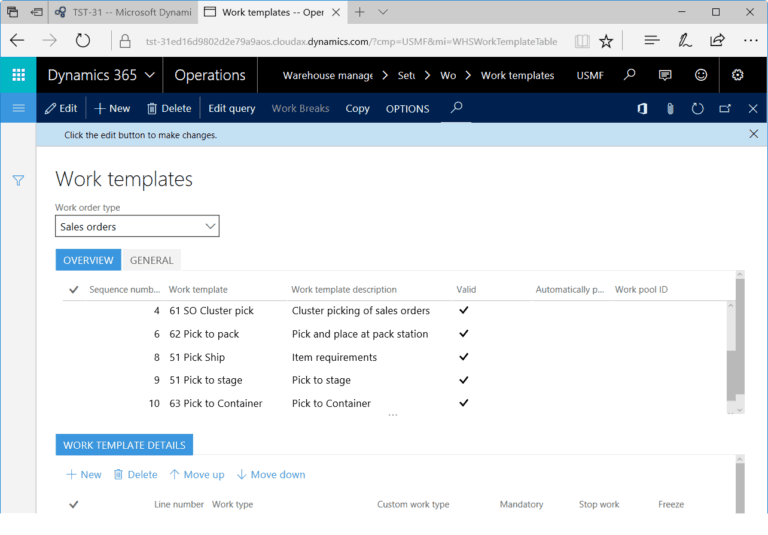
Task: Open in Microsoft Office icon
Action: tap(642, 109)
